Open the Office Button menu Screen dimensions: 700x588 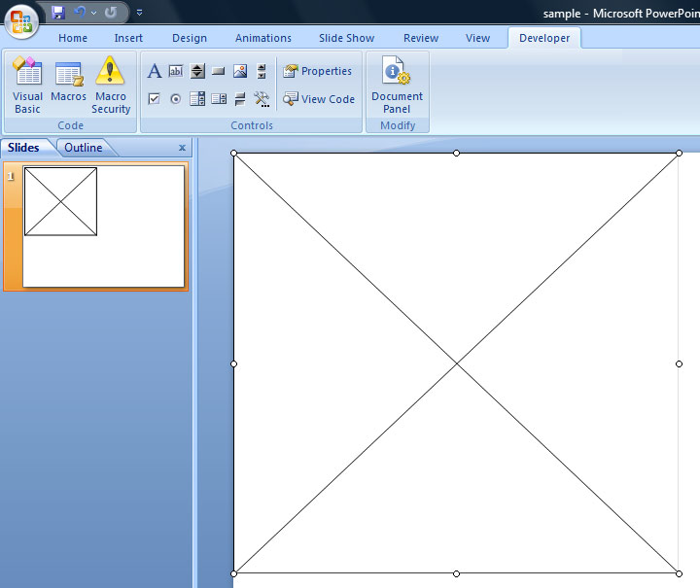point(21,19)
